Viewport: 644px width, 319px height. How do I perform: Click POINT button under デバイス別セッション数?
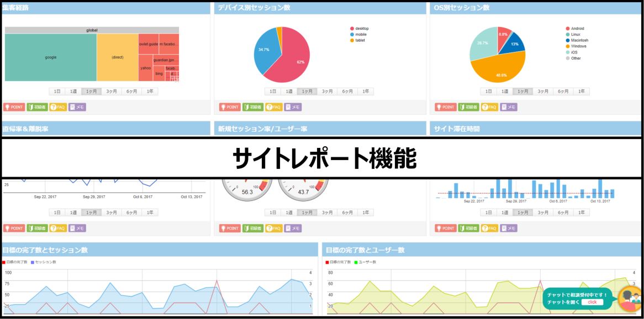pyautogui.click(x=230, y=107)
